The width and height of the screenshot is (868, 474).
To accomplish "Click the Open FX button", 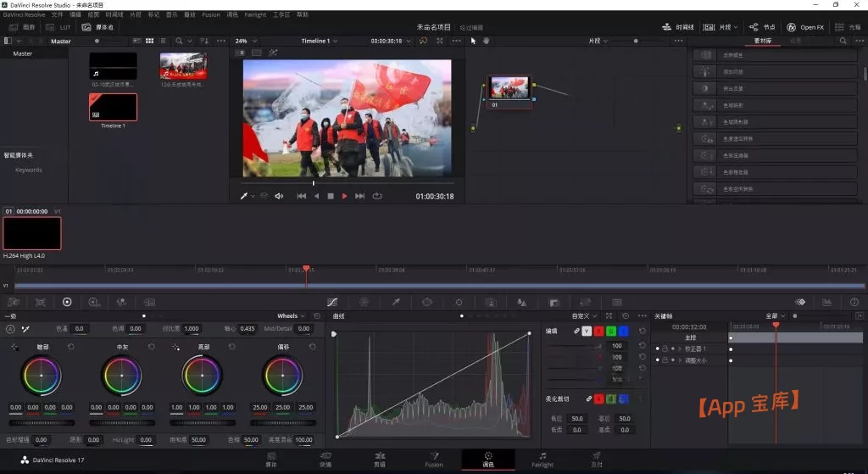I will click(805, 27).
